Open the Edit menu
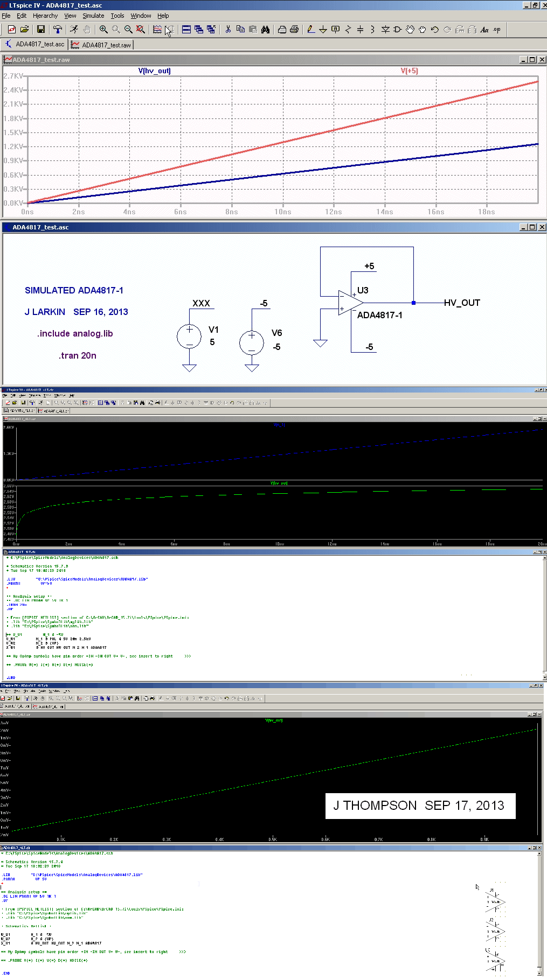 [22, 16]
